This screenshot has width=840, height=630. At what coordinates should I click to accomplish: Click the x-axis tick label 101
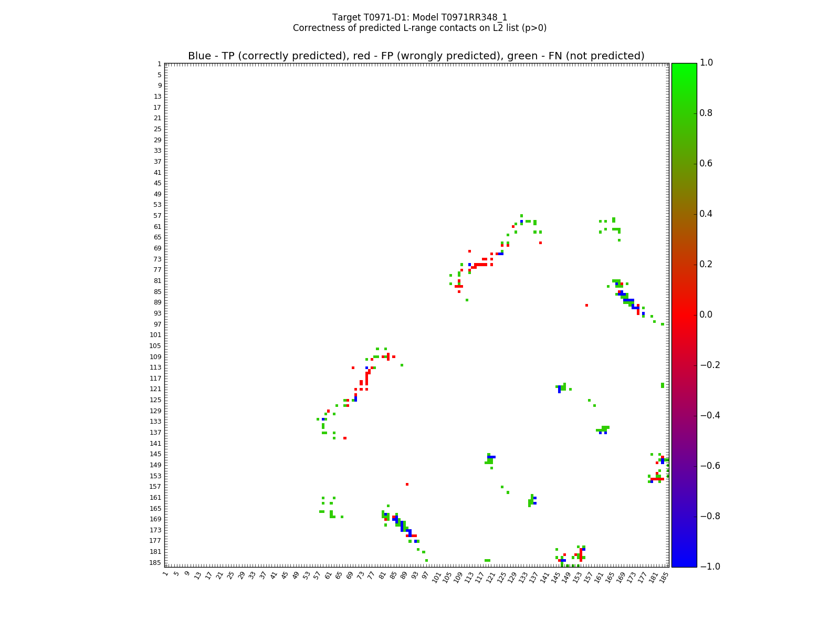tap(436, 577)
